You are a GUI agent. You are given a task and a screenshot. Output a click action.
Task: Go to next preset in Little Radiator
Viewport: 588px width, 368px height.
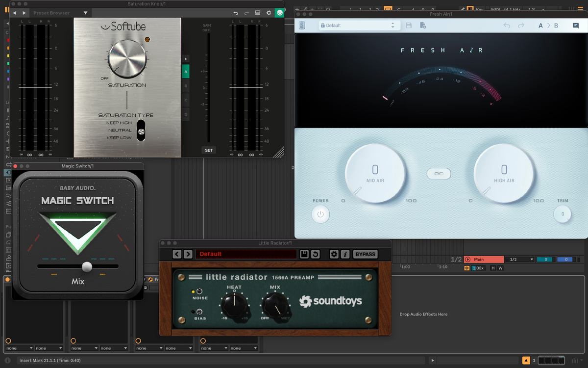[x=188, y=254]
